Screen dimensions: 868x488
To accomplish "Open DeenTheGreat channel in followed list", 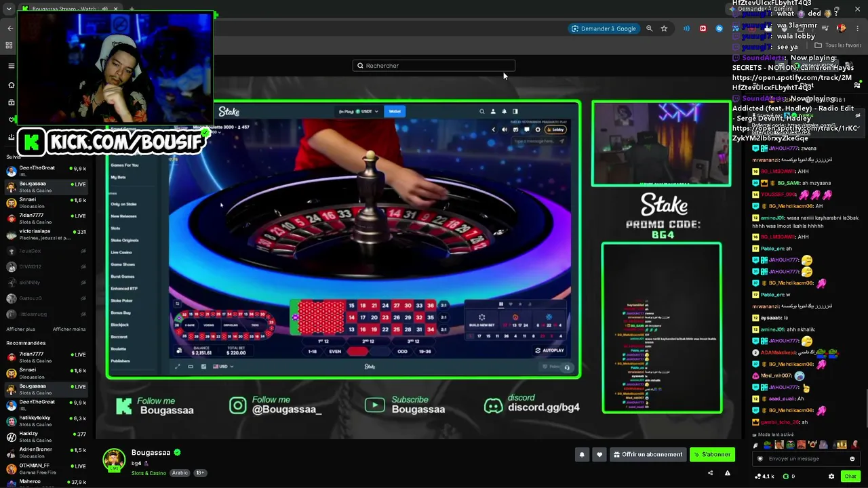I will coord(46,171).
